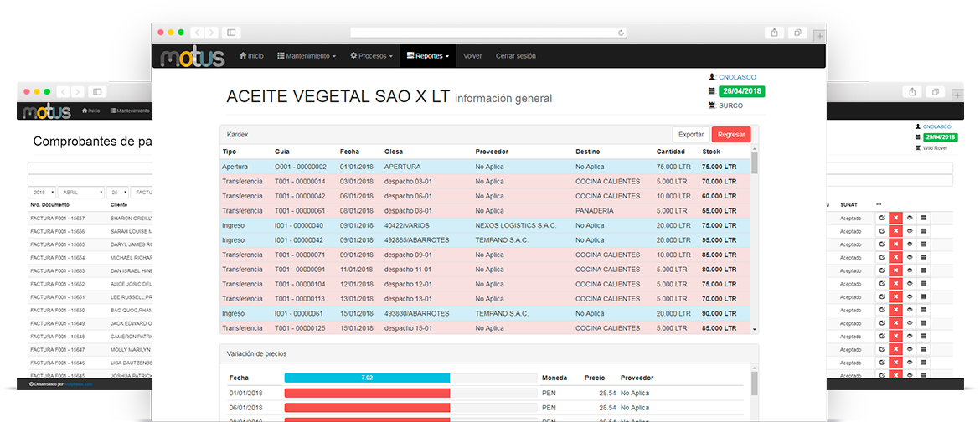Click the Kardex table vertical scrollbar
This screenshot has height=422, width=980.
point(754,243)
